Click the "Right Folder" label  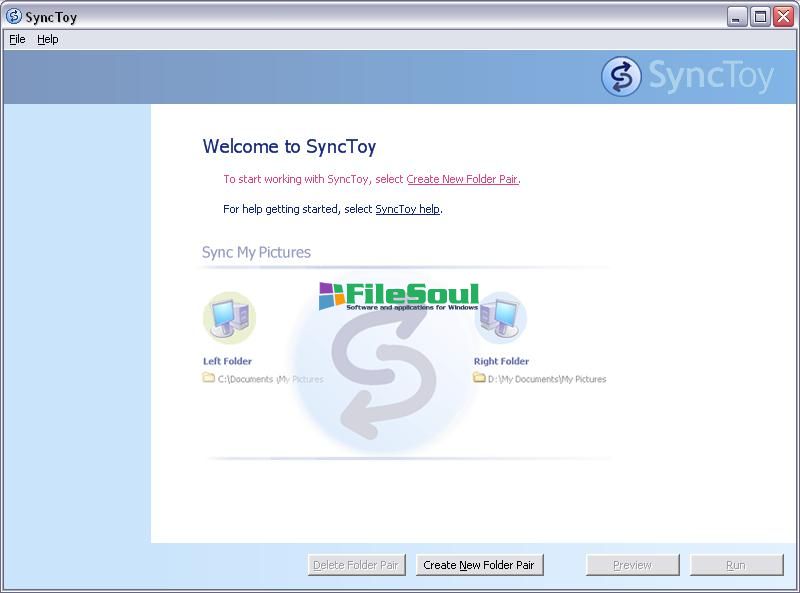click(501, 361)
